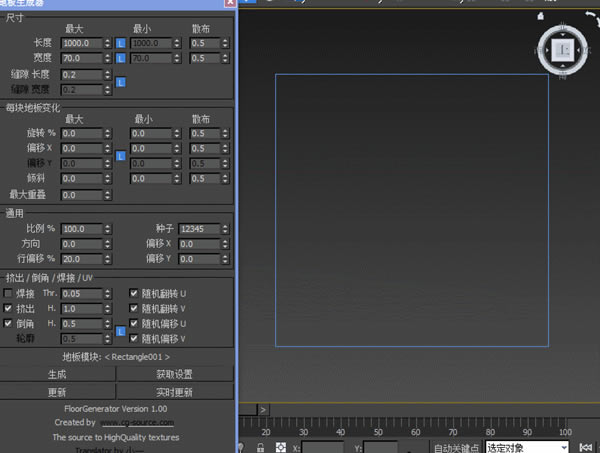Click the 长度 max value spinner arrows
The height and width of the screenshot is (453, 600).
point(107,43)
